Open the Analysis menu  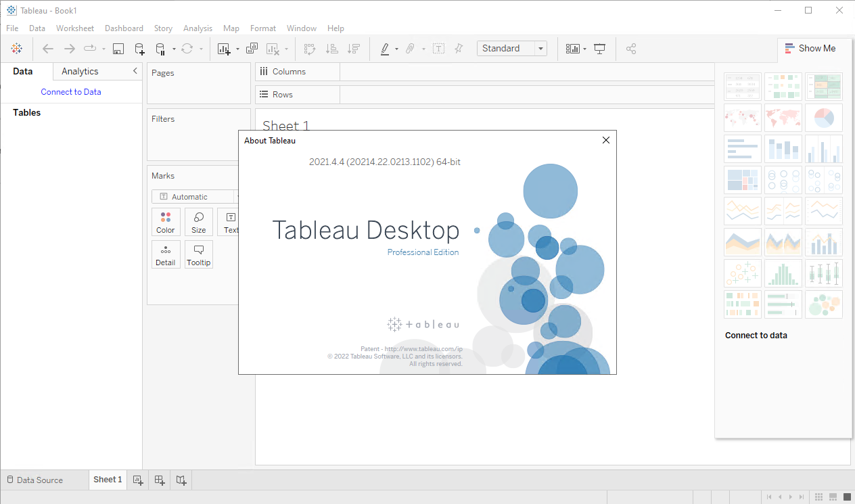click(x=198, y=28)
